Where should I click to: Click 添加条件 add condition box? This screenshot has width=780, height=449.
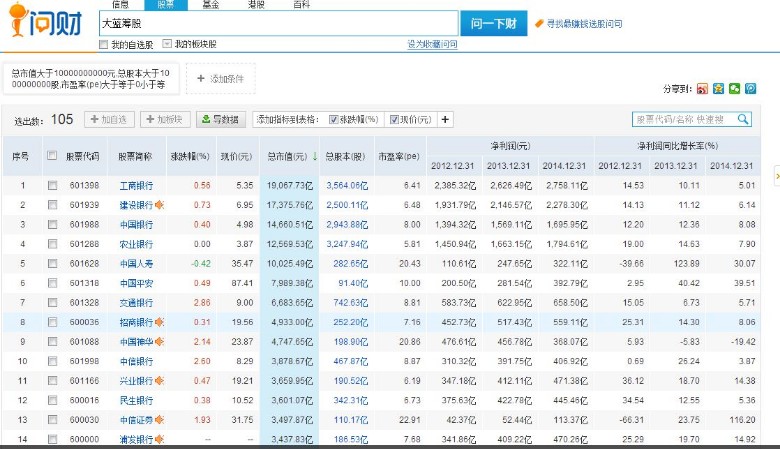click(221, 79)
